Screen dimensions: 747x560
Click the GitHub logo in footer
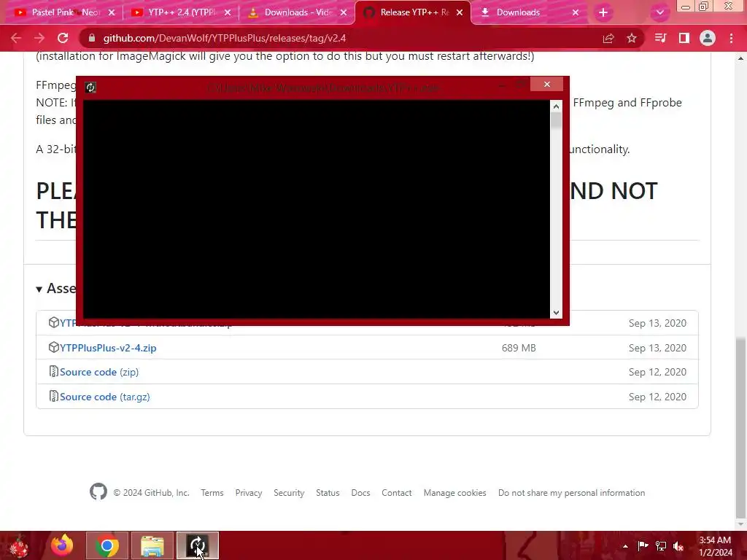tap(98, 492)
